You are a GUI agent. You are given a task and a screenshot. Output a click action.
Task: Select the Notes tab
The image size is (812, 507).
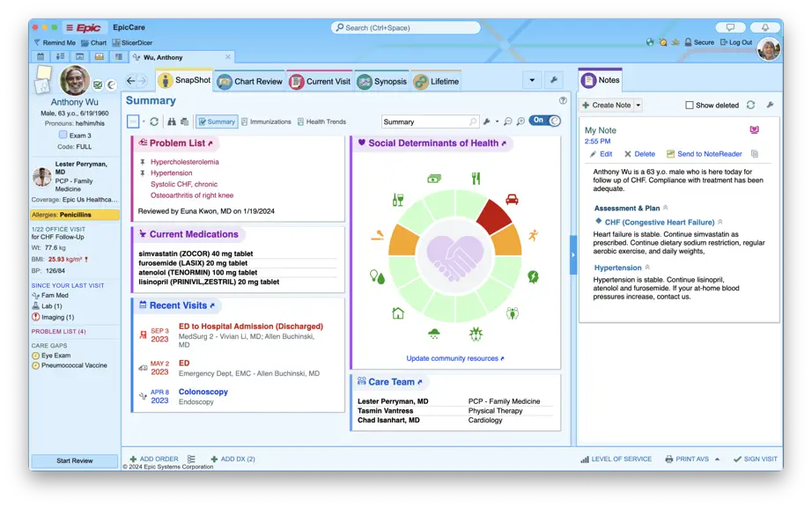point(601,80)
